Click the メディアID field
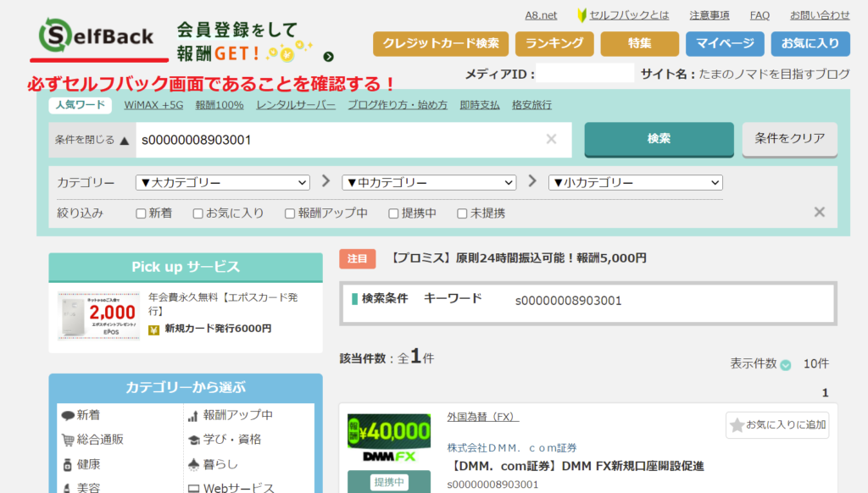 pos(585,74)
